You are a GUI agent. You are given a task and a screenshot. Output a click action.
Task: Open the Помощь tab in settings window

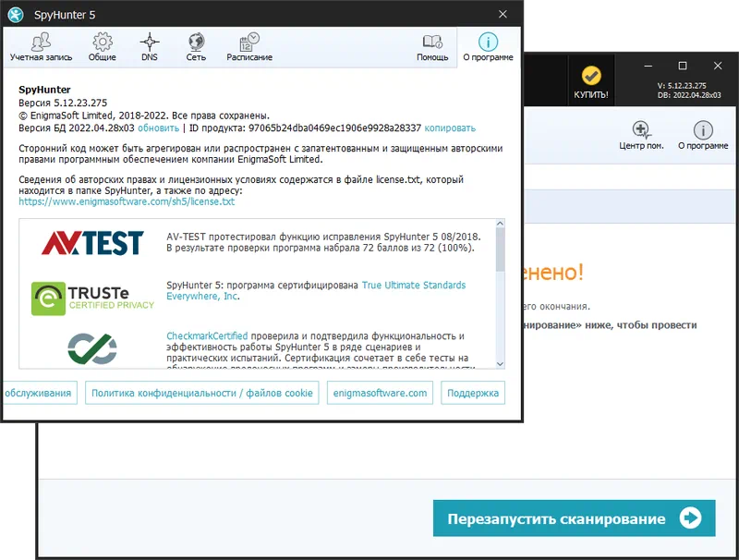click(x=432, y=47)
